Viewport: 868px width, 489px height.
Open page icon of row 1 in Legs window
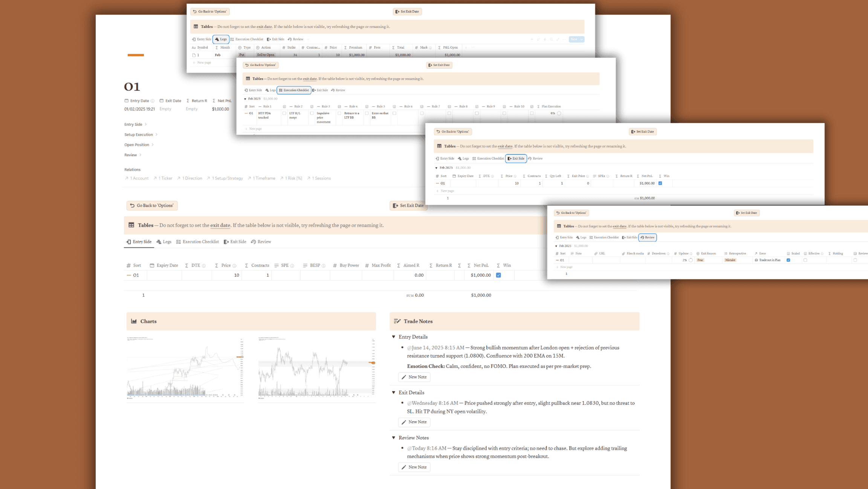tap(194, 55)
